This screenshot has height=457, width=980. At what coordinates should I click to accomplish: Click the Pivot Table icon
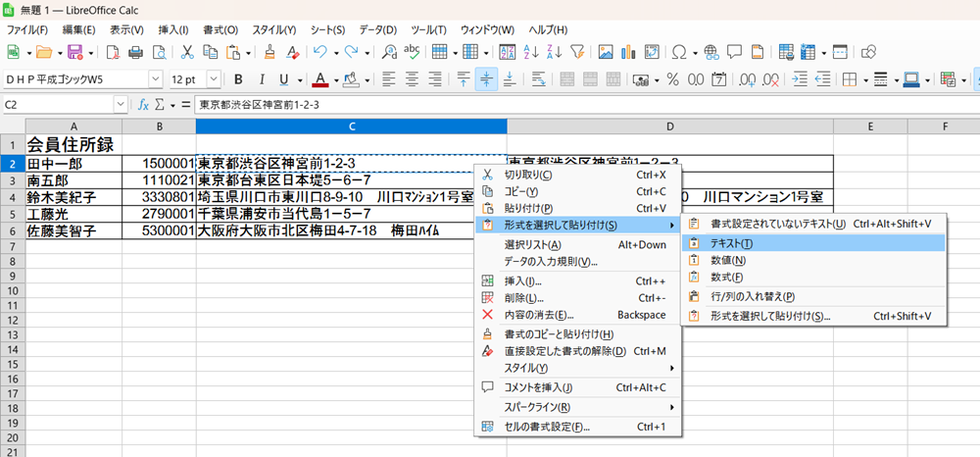(652, 53)
